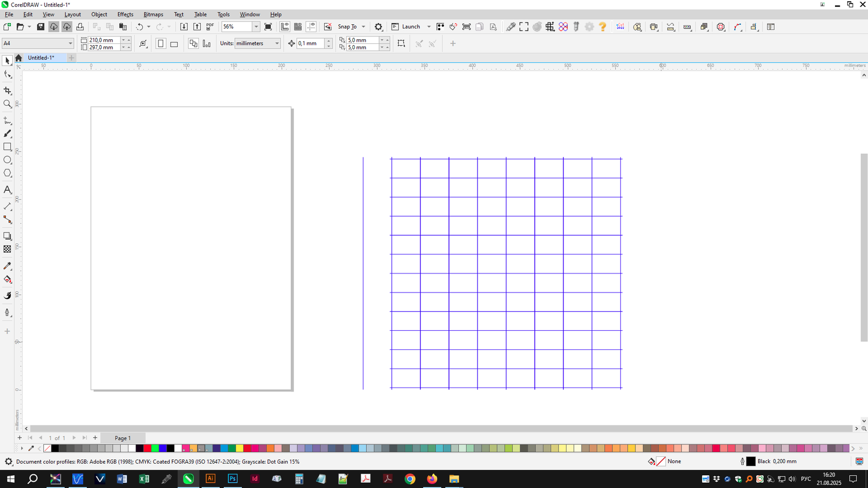Switch page orientation to Landscape
The image size is (868, 488).
174,43
